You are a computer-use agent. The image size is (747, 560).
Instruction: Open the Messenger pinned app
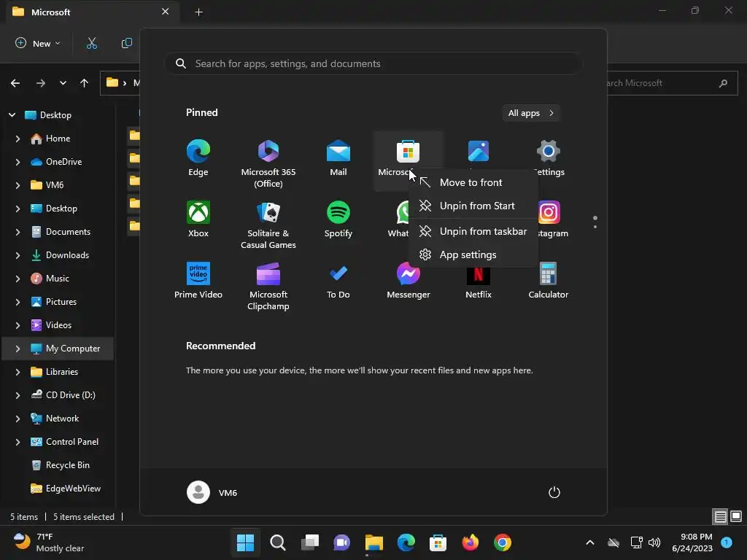coord(409,281)
